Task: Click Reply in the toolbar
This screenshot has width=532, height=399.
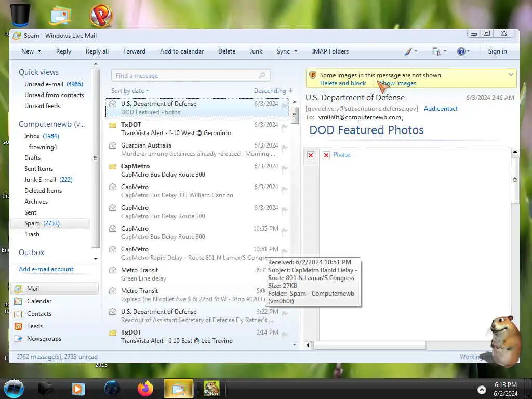Action: click(x=63, y=51)
